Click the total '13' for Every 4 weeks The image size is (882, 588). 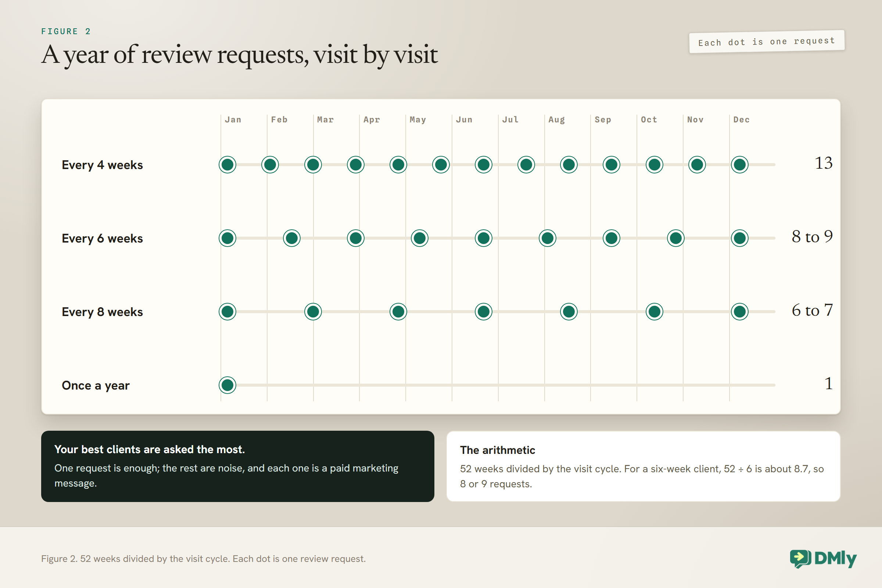824,163
